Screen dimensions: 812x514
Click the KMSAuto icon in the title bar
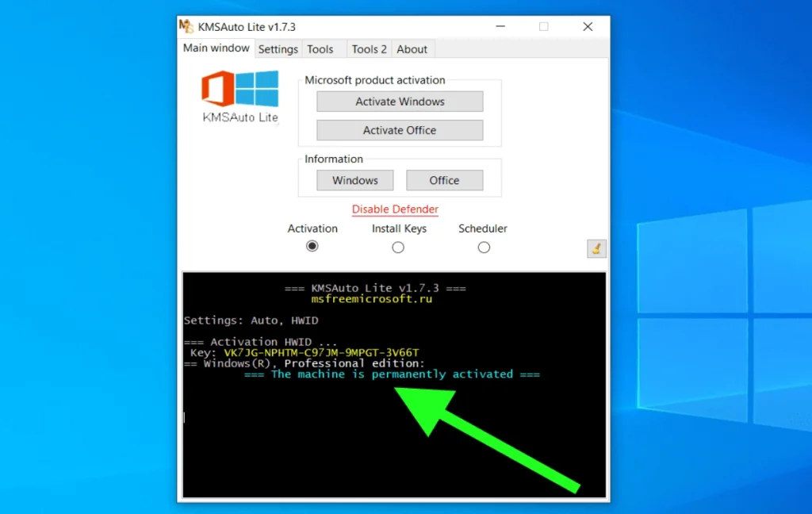(x=186, y=25)
